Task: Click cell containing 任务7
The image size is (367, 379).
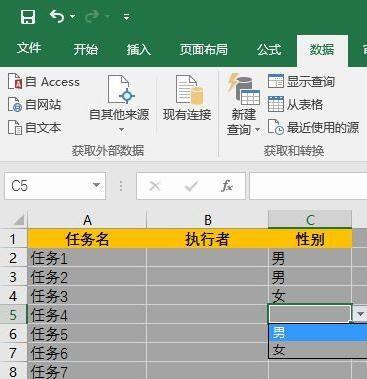Action: (x=87, y=371)
